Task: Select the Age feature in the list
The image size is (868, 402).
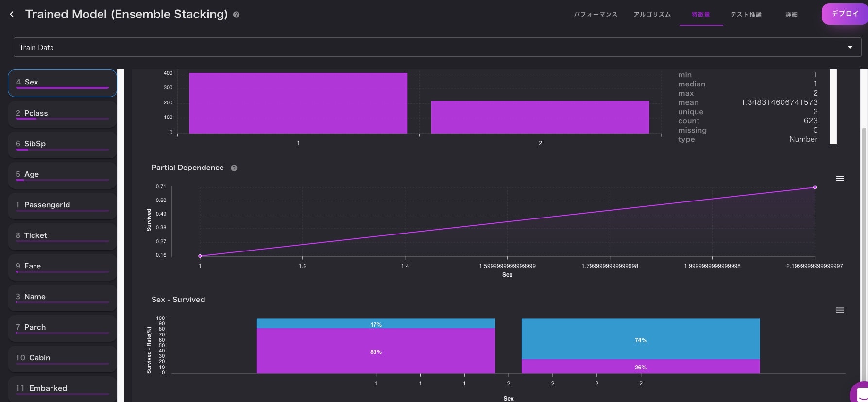Action: click(x=62, y=175)
